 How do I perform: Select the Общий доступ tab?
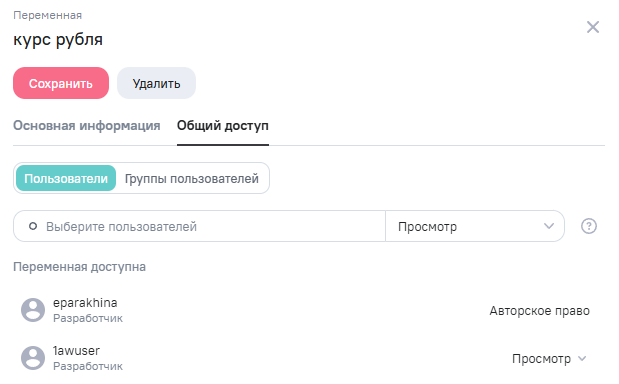pyautogui.click(x=223, y=126)
